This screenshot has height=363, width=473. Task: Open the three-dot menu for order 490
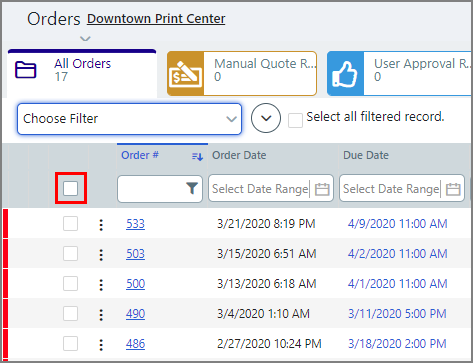pyautogui.click(x=101, y=315)
